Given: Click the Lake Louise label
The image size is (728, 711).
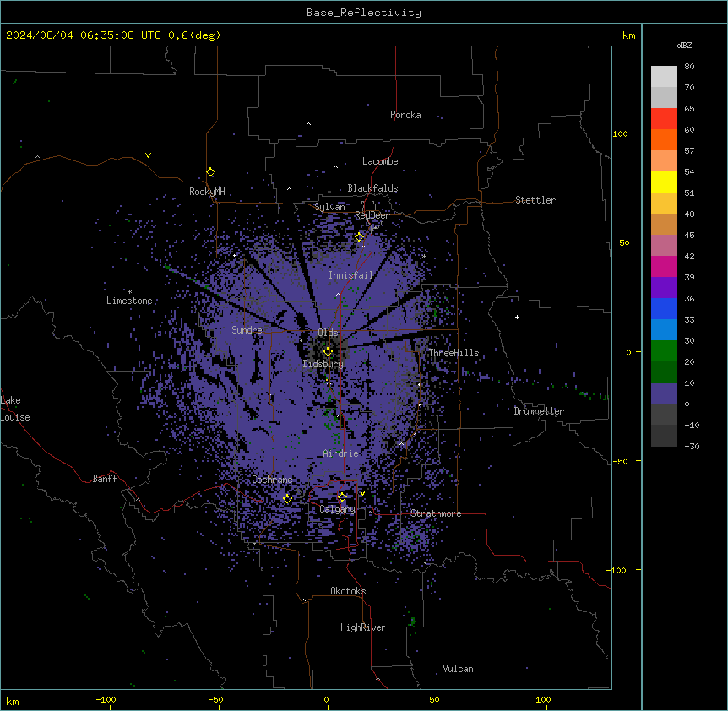Looking at the screenshot, I should [x=15, y=409].
